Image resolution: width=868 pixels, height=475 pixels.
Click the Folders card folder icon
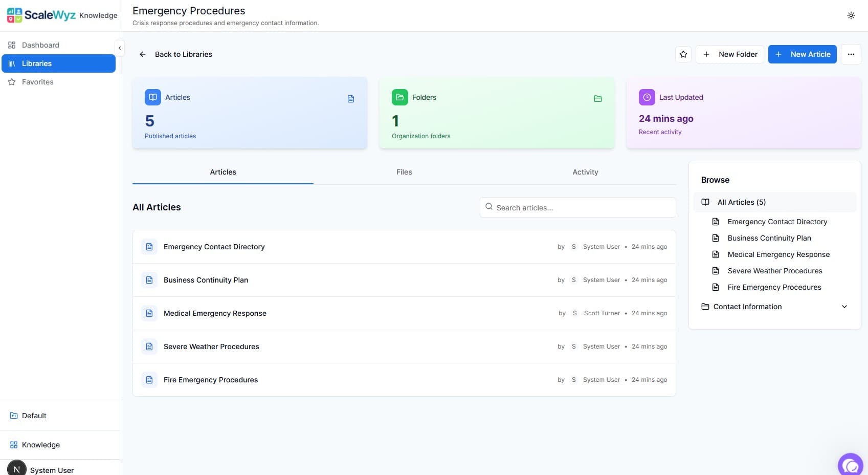click(x=400, y=97)
